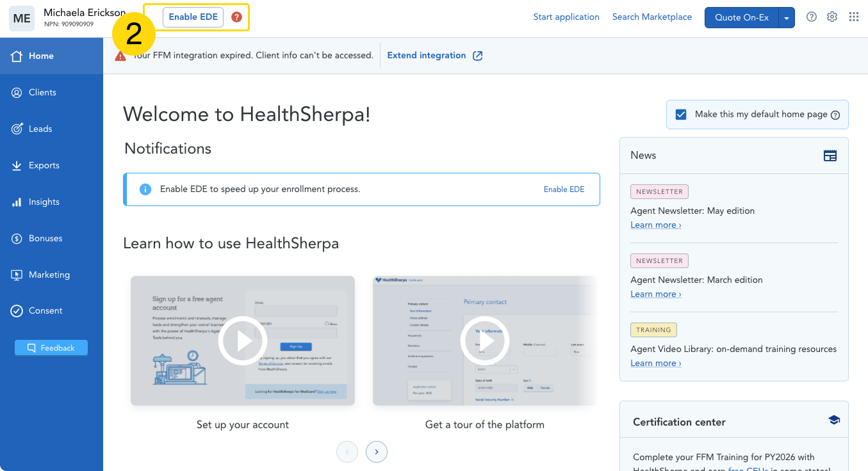The image size is (868, 471).
Task: Click the help icon beside default home page
Action: tap(835, 115)
